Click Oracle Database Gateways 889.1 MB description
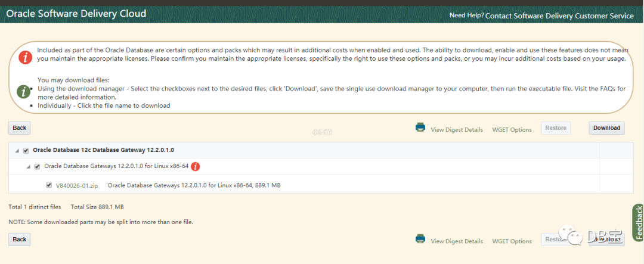Image resolution: width=644 pixels, height=264 pixels. [x=194, y=185]
